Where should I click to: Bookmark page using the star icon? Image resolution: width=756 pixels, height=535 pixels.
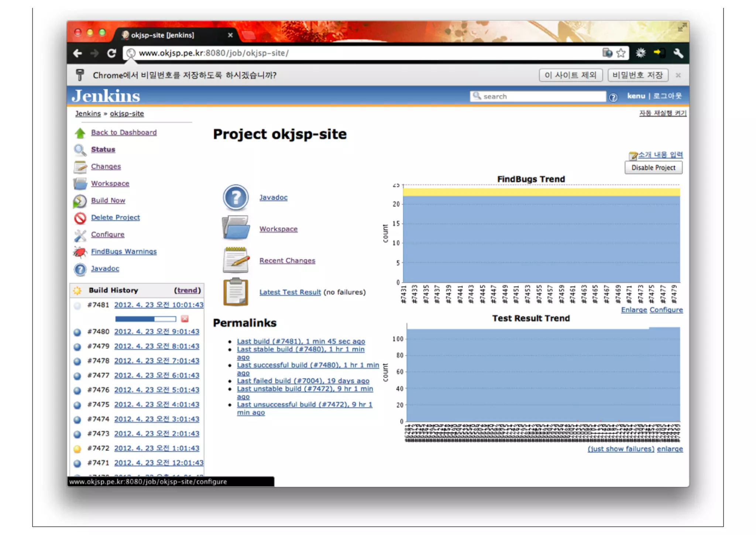pos(621,53)
